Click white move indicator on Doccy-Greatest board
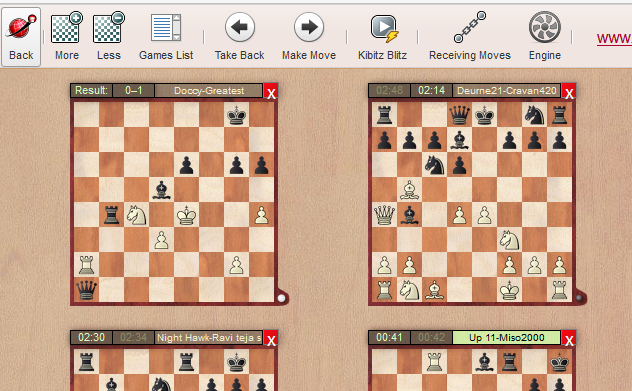The height and width of the screenshot is (391, 632). click(x=281, y=298)
